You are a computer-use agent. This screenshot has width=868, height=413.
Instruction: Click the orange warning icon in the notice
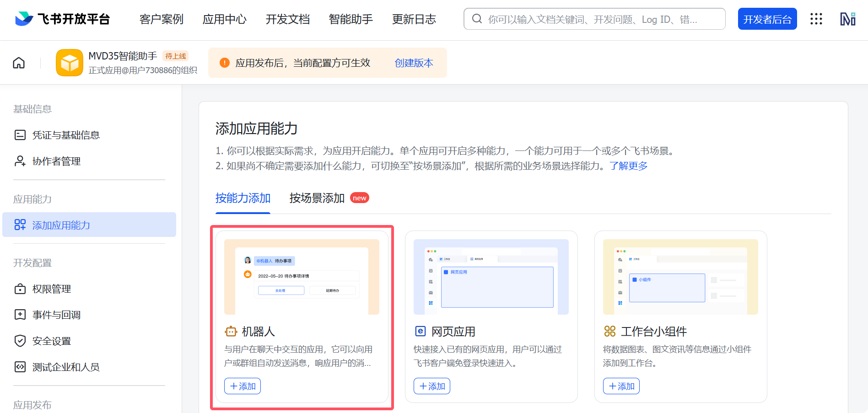pos(225,63)
